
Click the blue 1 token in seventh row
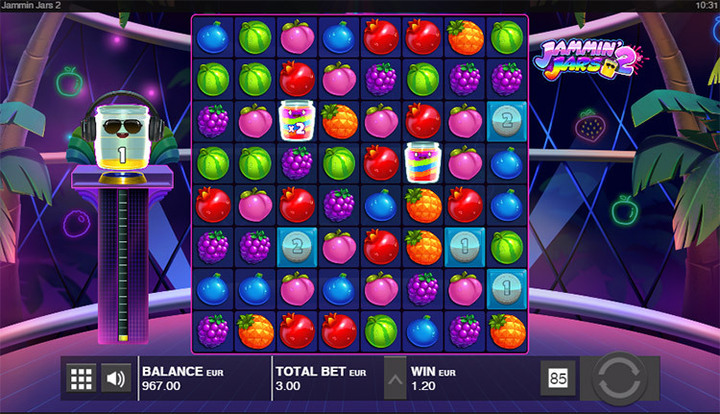point(506,289)
